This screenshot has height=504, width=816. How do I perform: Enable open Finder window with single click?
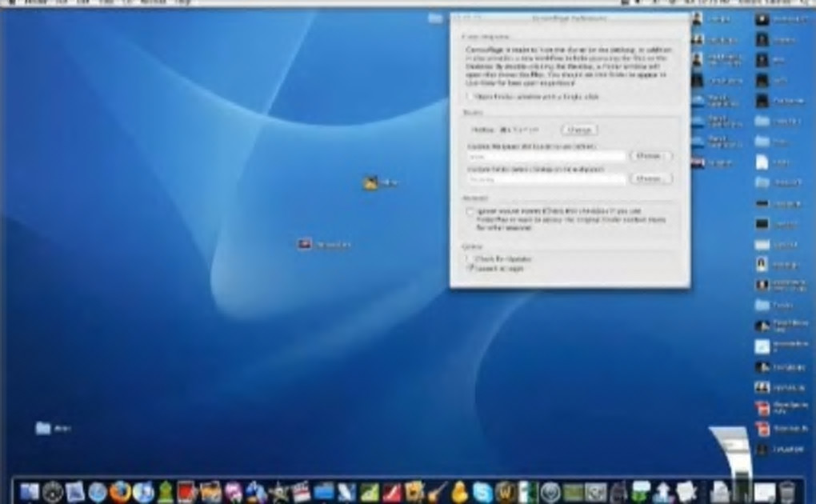(x=469, y=97)
